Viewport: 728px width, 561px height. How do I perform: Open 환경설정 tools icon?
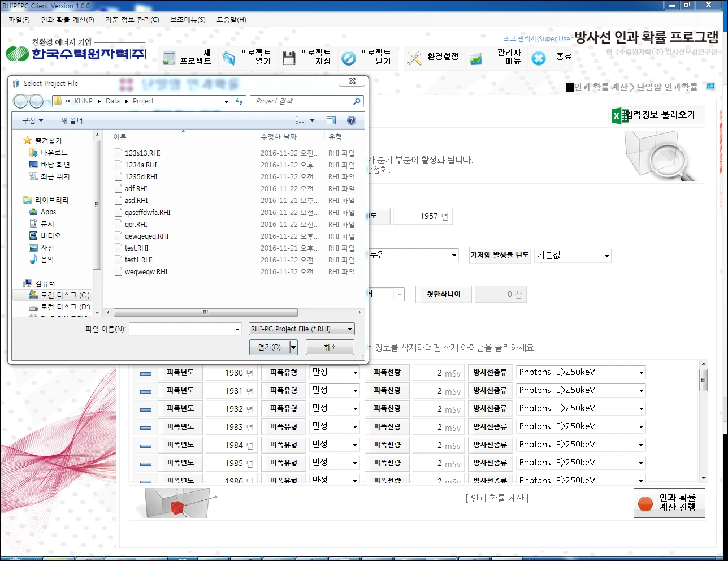(x=414, y=58)
